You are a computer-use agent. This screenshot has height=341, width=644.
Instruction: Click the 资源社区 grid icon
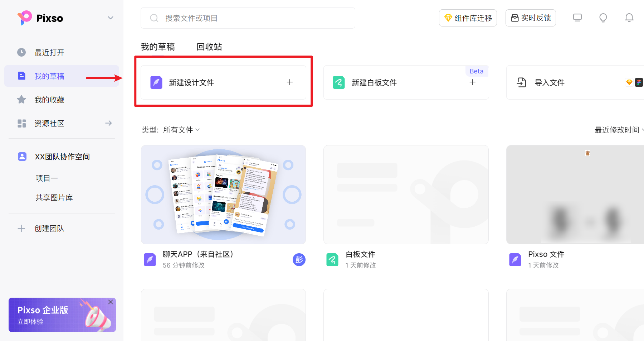tap(21, 123)
